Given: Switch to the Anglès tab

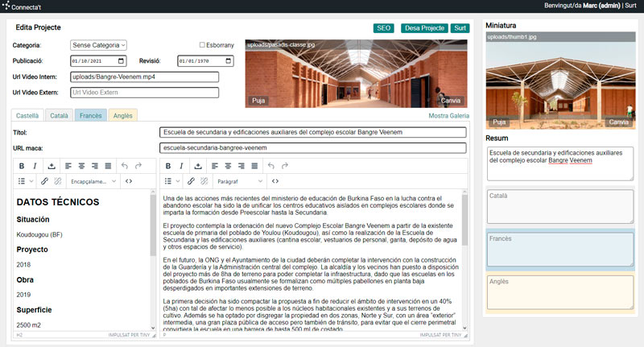Looking at the screenshot, I should (123, 116).
